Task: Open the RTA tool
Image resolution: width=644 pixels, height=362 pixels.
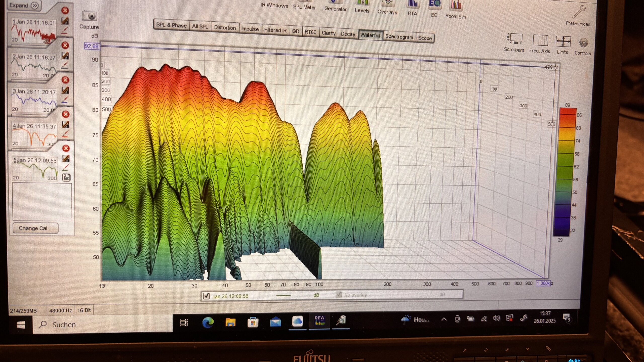Action: tap(412, 5)
